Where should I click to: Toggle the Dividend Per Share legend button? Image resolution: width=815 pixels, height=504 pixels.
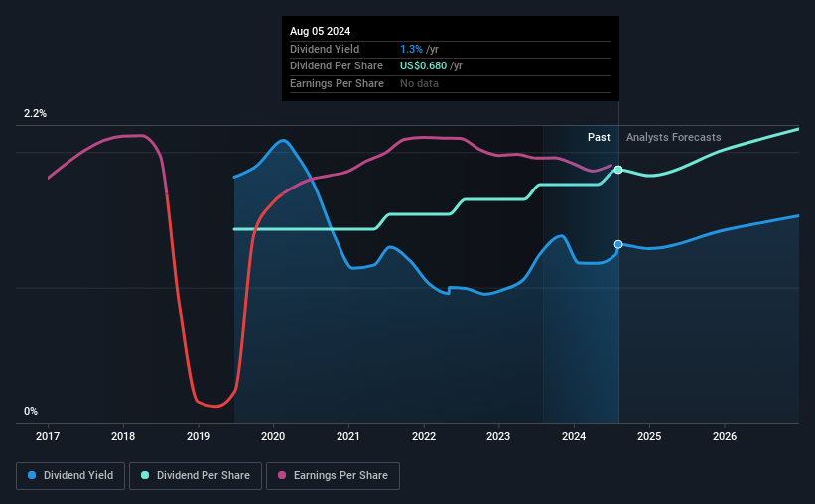click(x=196, y=476)
